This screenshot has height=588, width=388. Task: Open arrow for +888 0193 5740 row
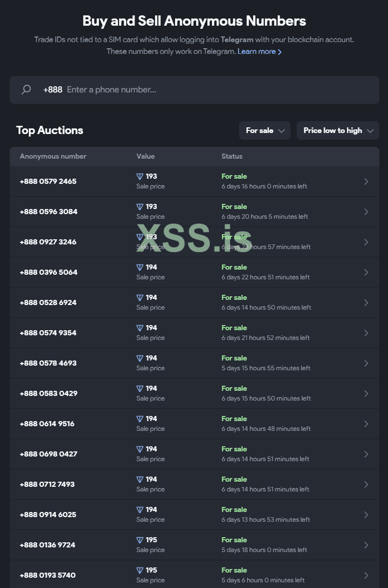[x=366, y=575]
